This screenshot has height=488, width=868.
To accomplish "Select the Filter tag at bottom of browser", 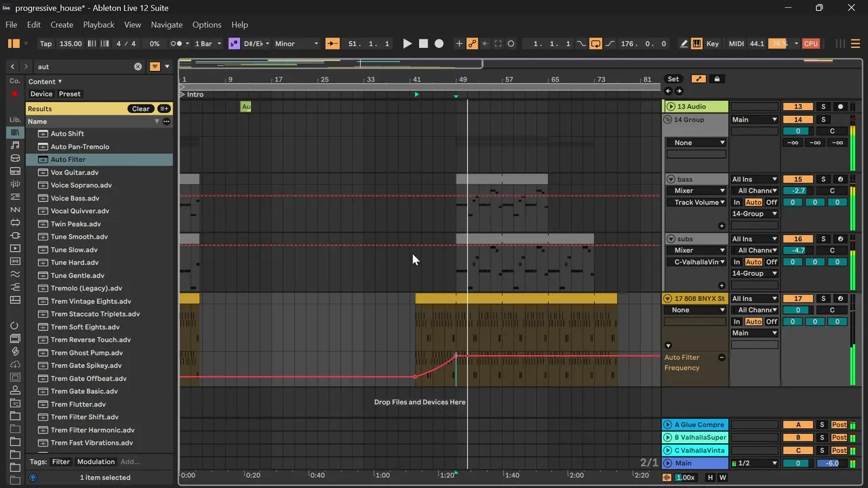I will (61, 462).
